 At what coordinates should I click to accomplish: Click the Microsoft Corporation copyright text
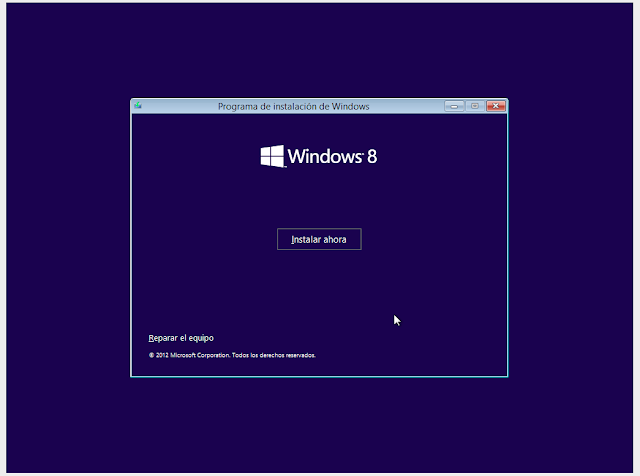232,355
